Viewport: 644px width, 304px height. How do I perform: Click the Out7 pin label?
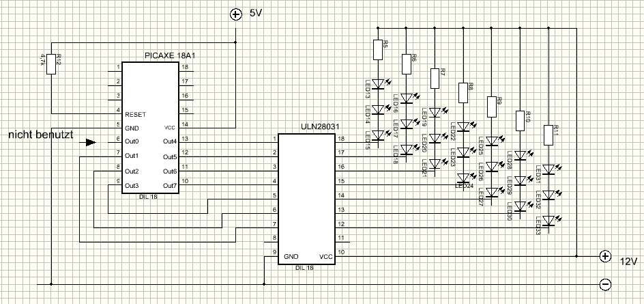170,186
